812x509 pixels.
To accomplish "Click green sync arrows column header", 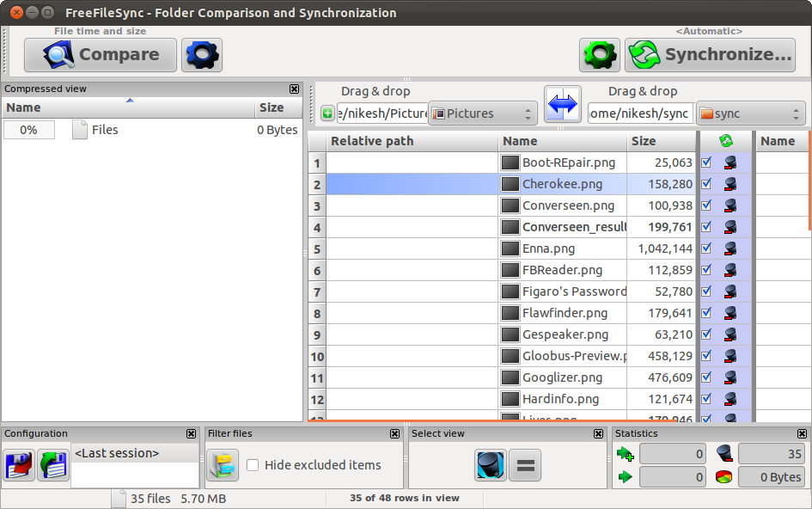I will pyautogui.click(x=726, y=141).
